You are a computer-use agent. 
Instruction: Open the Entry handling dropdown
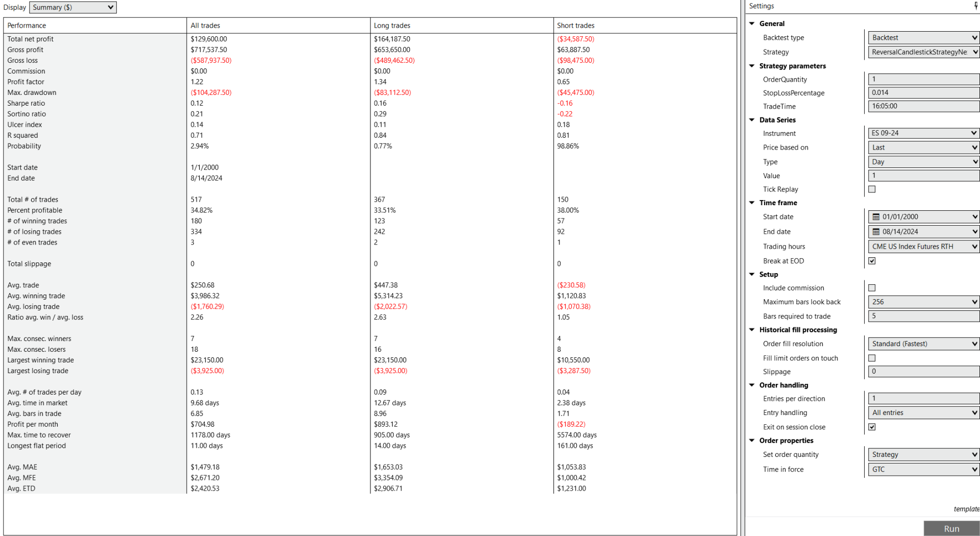point(924,413)
